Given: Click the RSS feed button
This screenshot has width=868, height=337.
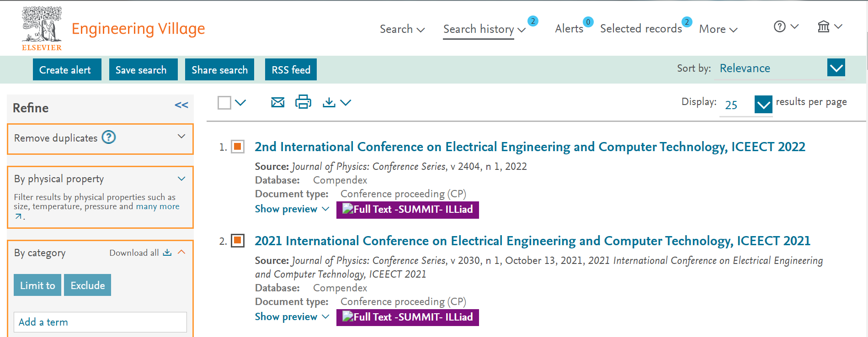Looking at the screenshot, I should 291,69.
